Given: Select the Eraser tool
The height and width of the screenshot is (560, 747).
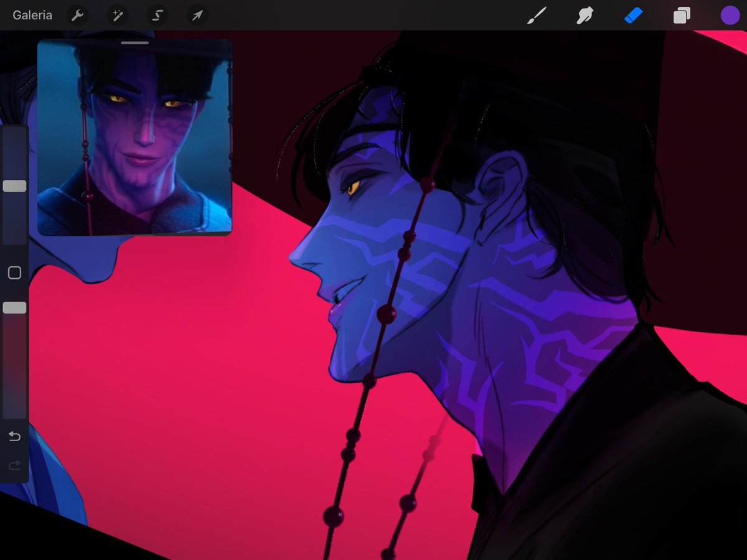Looking at the screenshot, I should point(633,16).
